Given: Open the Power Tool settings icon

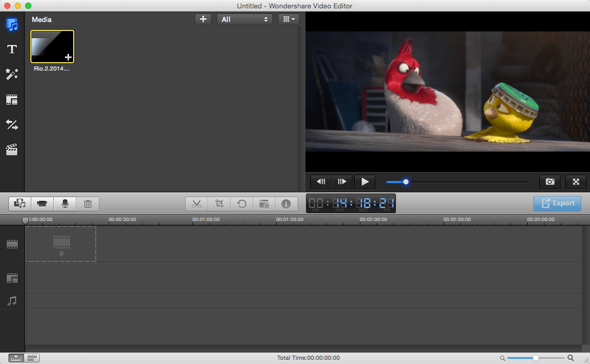Looking at the screenshot, I should [x=265, y=203].
